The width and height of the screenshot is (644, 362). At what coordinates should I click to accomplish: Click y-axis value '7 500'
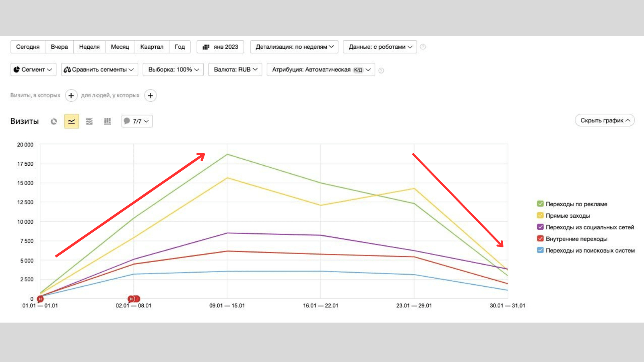[x=27, y=241]
